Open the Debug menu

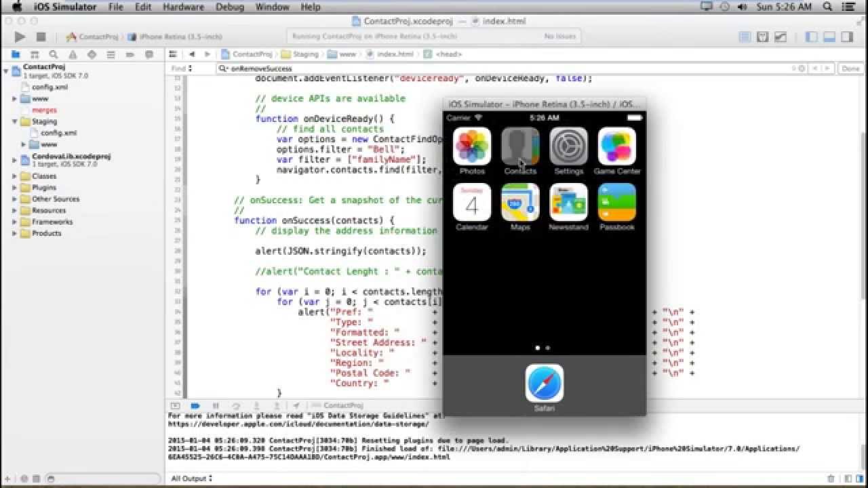point(230,7)
